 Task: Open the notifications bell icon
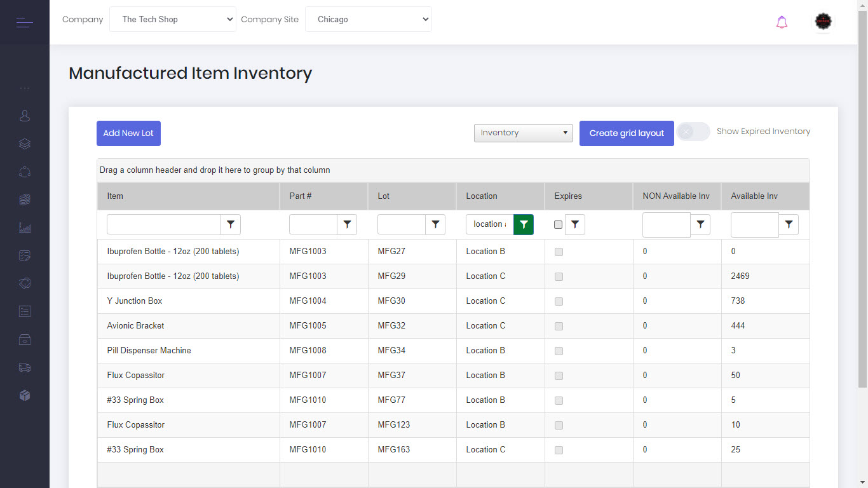pos(782,22)
